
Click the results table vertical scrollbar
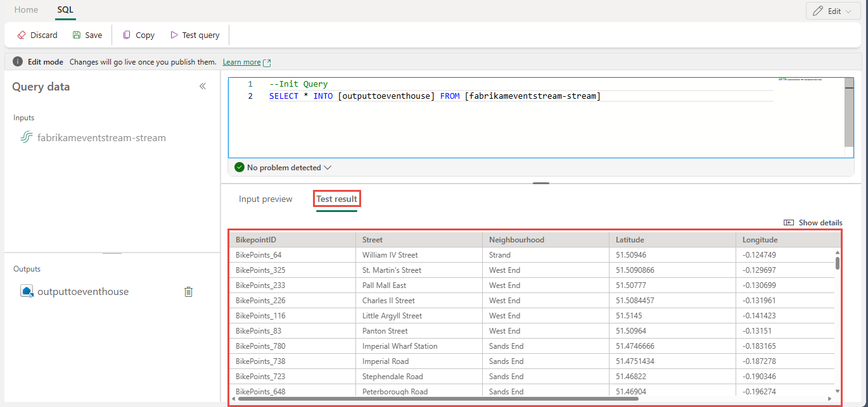[x=837, y=263]
